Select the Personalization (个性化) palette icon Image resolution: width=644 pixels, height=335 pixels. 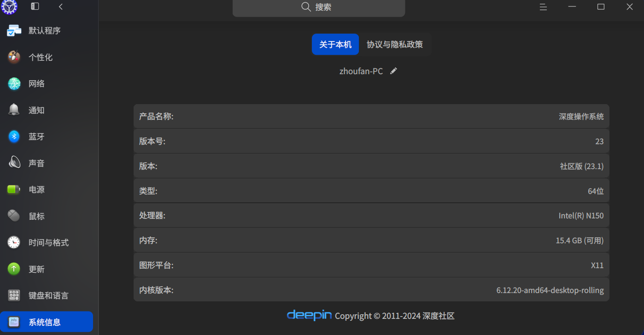14,57
